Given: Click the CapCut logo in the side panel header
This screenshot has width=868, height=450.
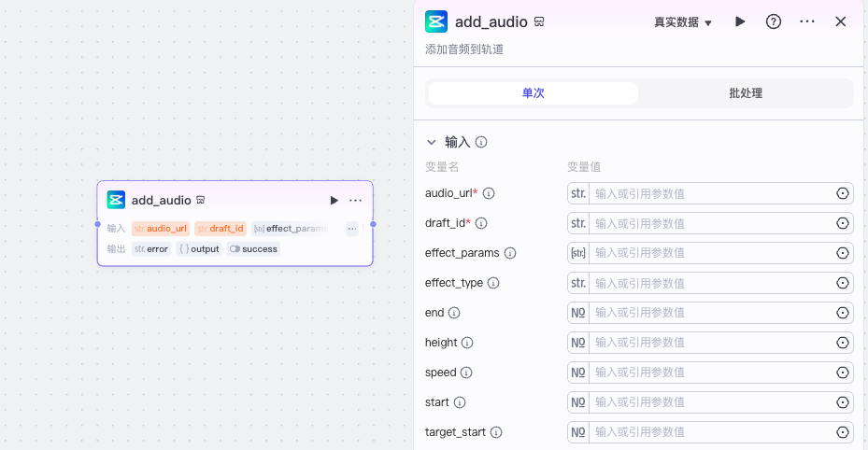Looking at the screenshot, I should click(436, 21).
